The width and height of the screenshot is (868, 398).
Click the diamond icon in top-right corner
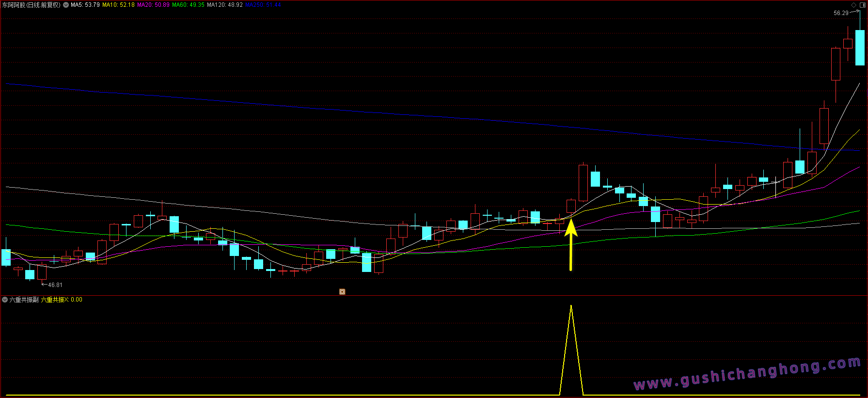pyautogui.click(x=854, y=5)
